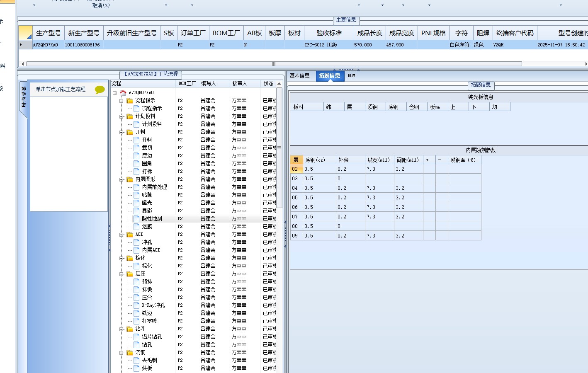Click the folder icon next to 沉铜

[x=130, y=352]
